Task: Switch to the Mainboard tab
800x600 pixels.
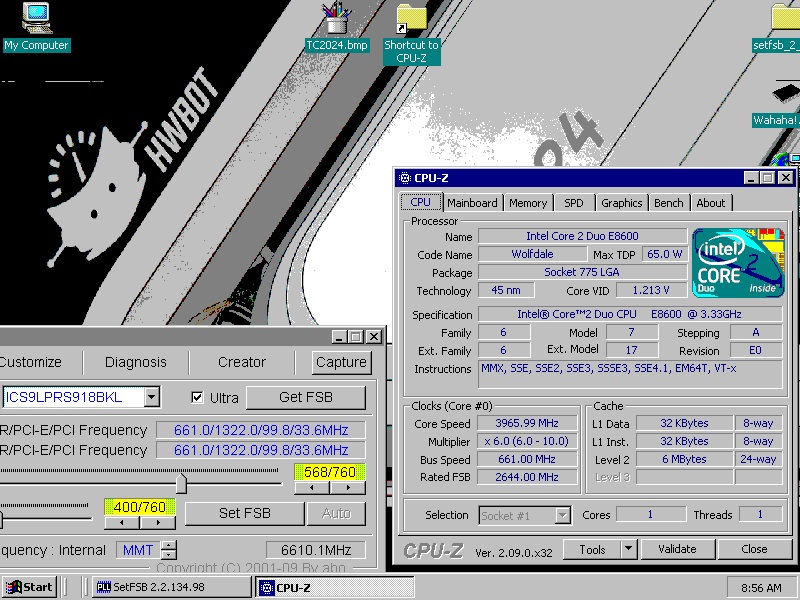Action: pos(472,203)
